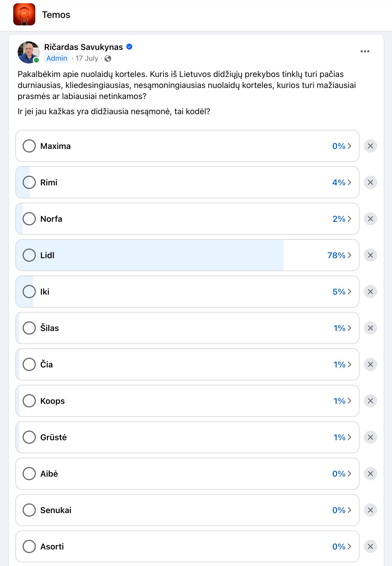This screenshot has width=392, height=566.
Task: Remove the Maxima poll option
Action: point(370,146)
